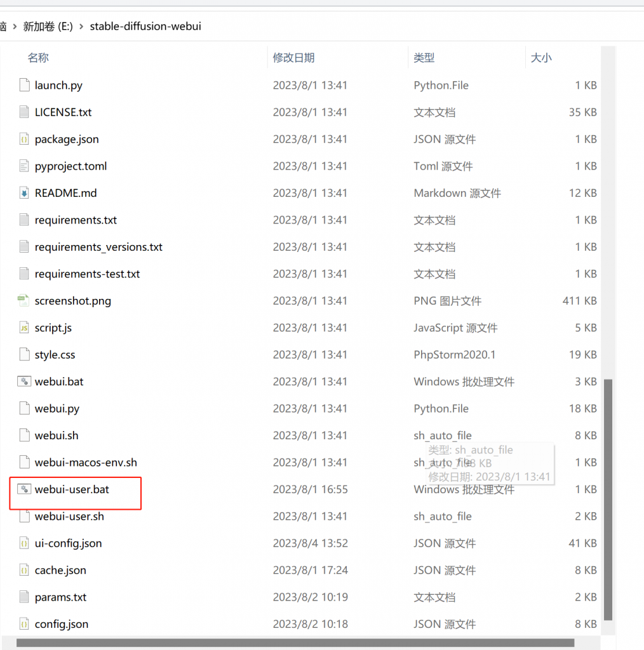The width and height of the screenshot is (644, 650).
Task: Click the webui.py file icon
Action: [x=25, y=408]
